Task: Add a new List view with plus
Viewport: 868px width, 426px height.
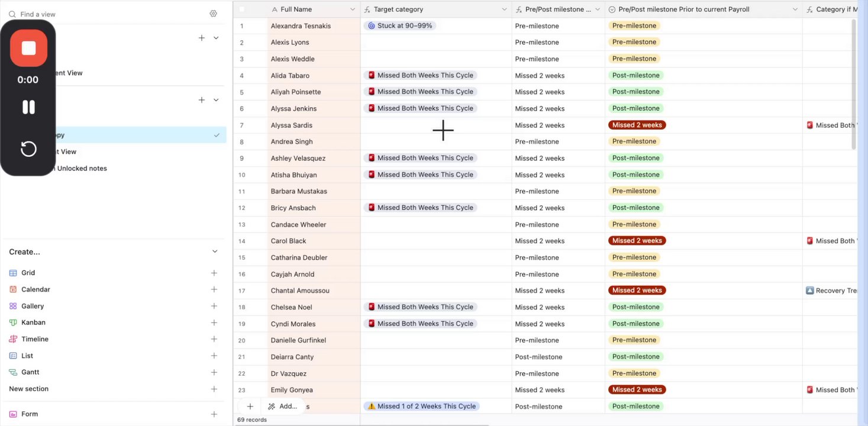Action: tap(214, 356)
